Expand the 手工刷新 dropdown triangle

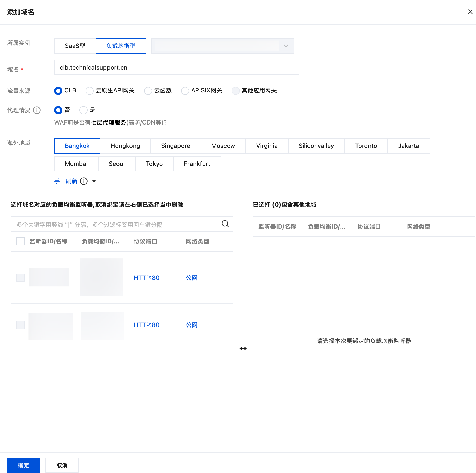coord(94,181)
